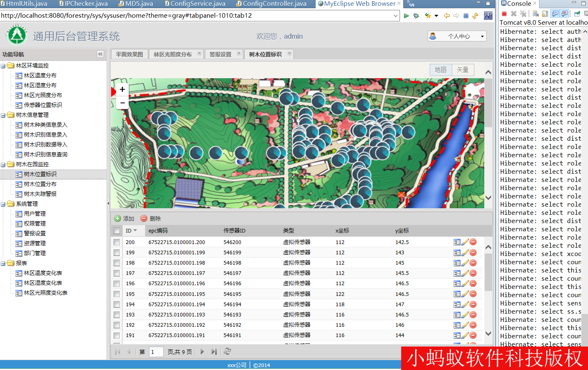Switch map to 地图 view
The image size is (588, 370).
441,70
